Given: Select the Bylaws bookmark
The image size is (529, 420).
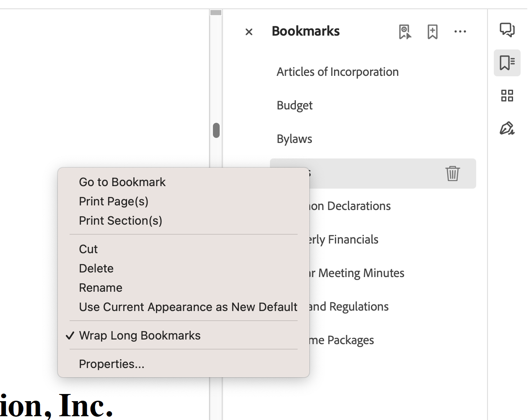Looking at the screenshot, I should click(x=294, y=138).
